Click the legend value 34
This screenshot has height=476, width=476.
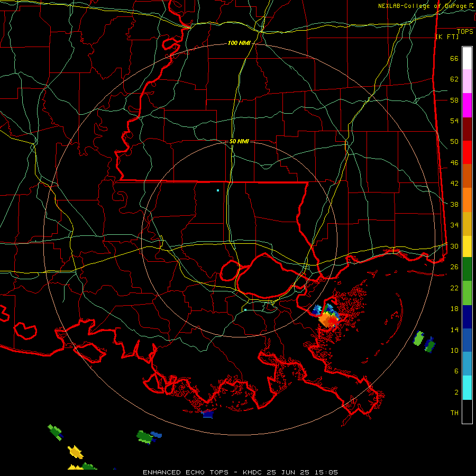[x=454, y=225]
